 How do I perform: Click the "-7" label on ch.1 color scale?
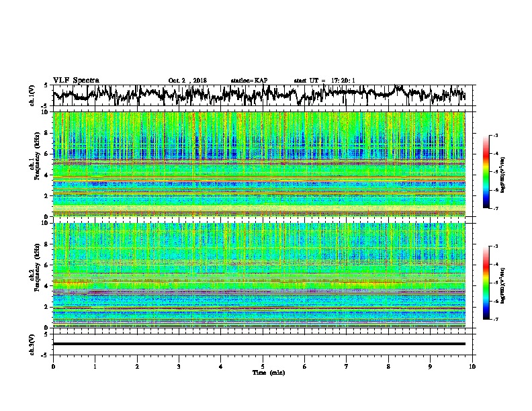pyautogui.click(x=496, y=208)
